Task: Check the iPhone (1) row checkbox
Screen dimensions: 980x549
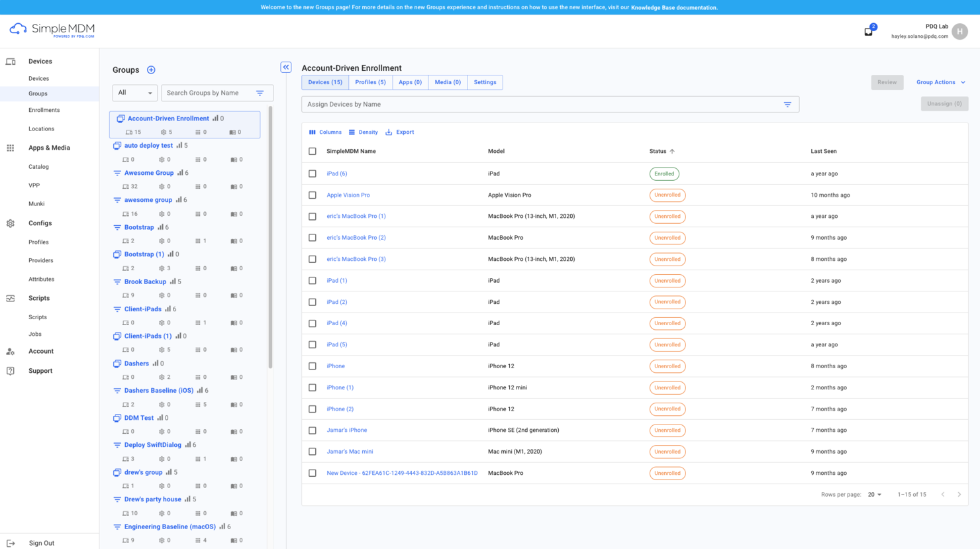Action: pyautogui.click(x=313, y=387)
